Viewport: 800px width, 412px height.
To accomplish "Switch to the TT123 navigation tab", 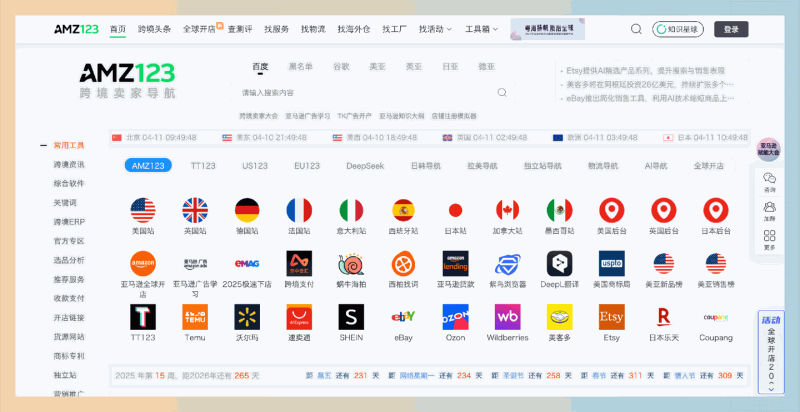I will click(x=203, y=166).
